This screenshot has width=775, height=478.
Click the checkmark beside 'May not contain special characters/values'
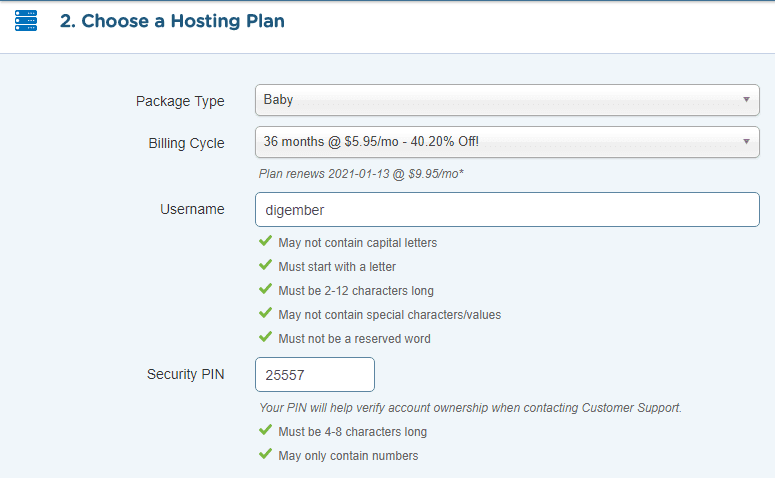265,313
